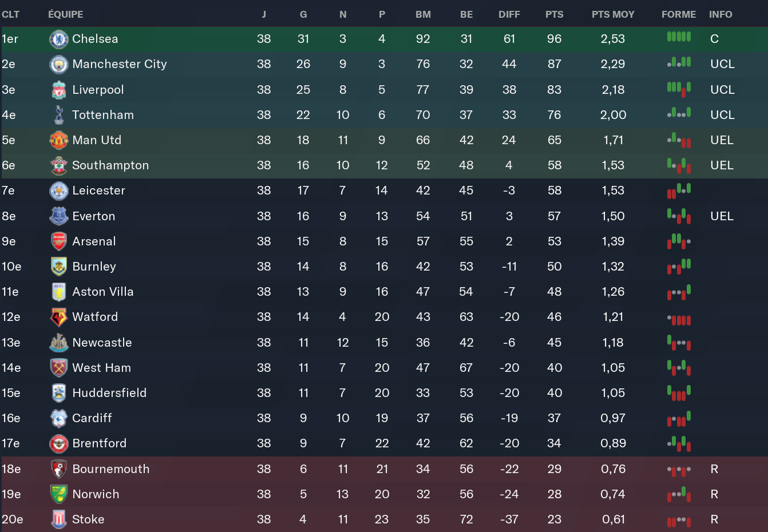Click the Watford club badge
This screenshot has width=768, height=532.
coord(59,317)
